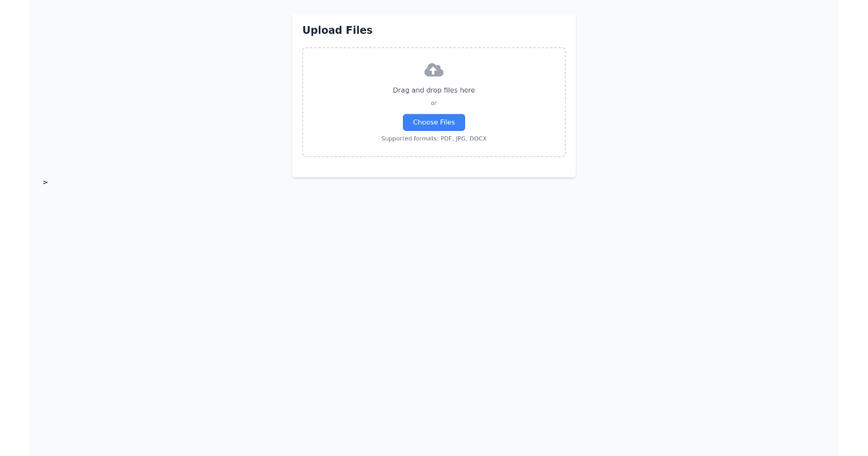Click the supported formats text line

[x=434, y=138]
